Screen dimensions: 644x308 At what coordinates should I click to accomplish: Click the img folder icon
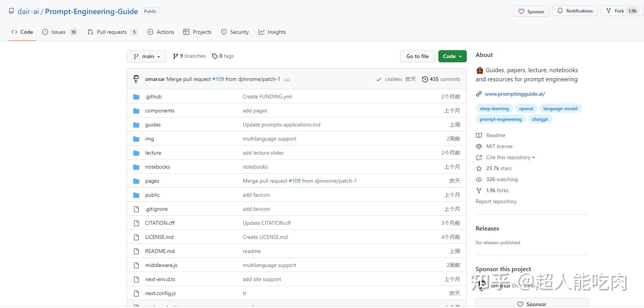(136, 139)
